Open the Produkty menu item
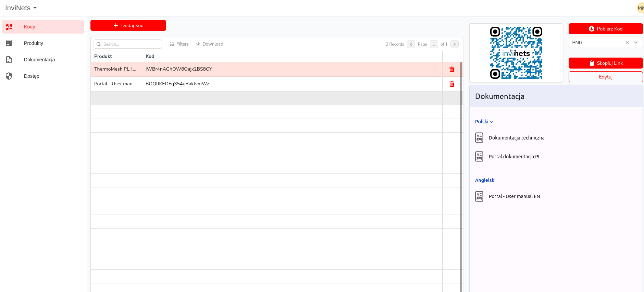The width and height of the screenshot is (644, 292). (43, 43)
